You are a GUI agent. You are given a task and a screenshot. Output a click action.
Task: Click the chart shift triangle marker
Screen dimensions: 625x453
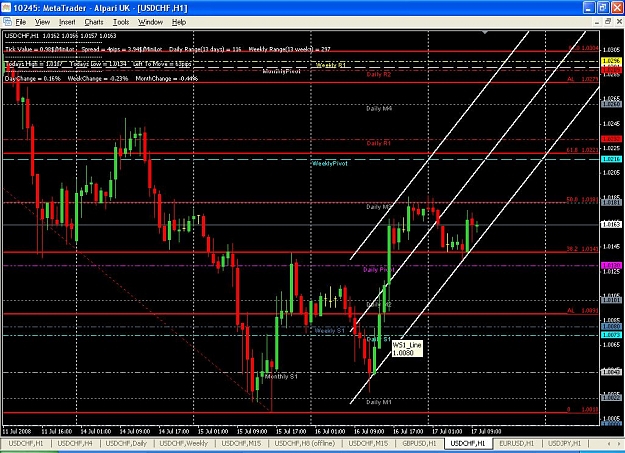click(485, 32)
